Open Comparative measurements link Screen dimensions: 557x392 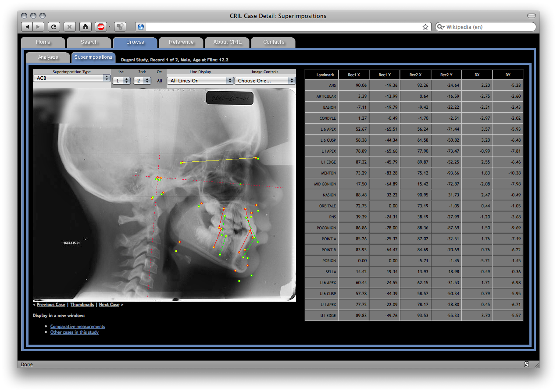click(x=78, y=327)
